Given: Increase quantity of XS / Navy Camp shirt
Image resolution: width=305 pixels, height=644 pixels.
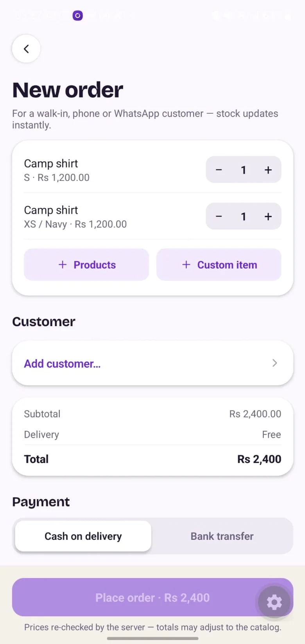Looking at the screenshot, I should (268, 216).
